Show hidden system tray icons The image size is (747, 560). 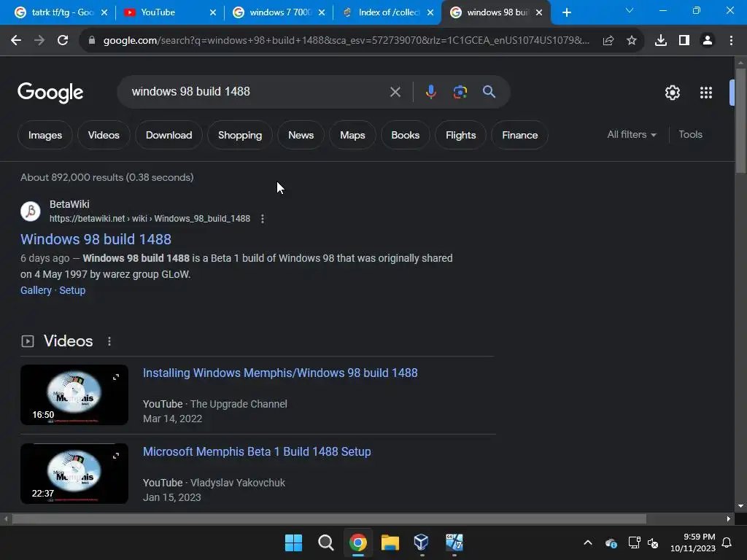click(x=588, y=542)
